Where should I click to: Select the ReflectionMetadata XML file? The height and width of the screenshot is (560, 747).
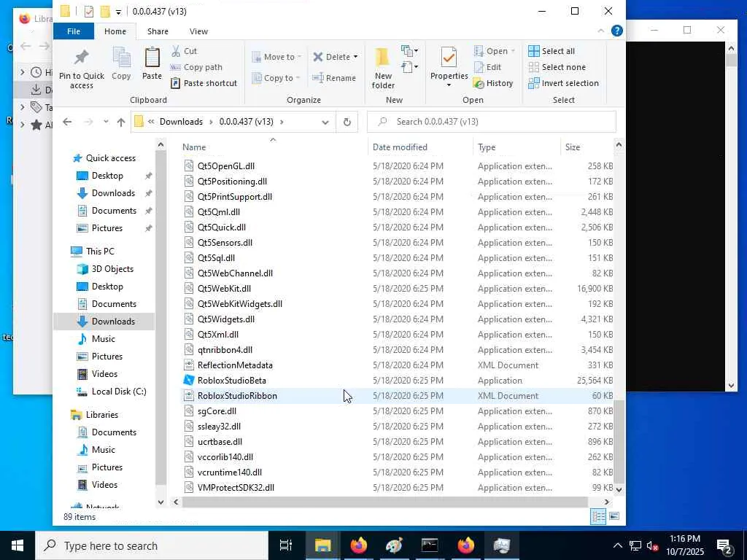tap(235, 365)
